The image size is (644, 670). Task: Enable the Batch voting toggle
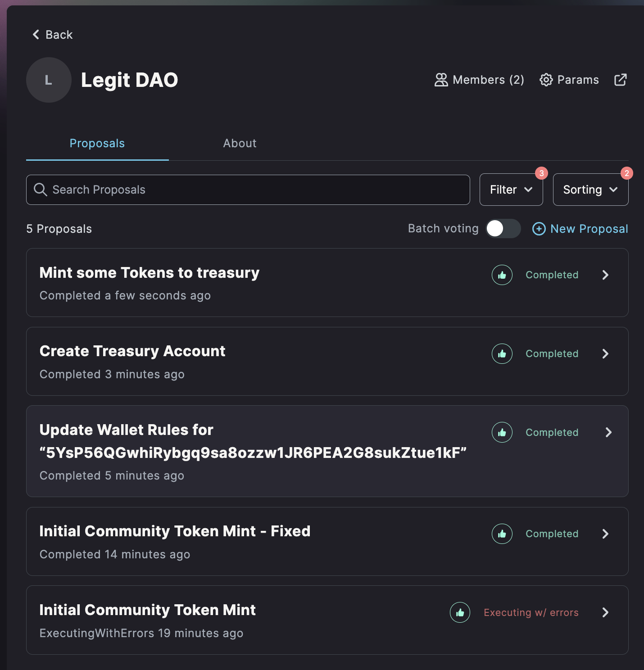pyautogui.click(x=503, y=229)
